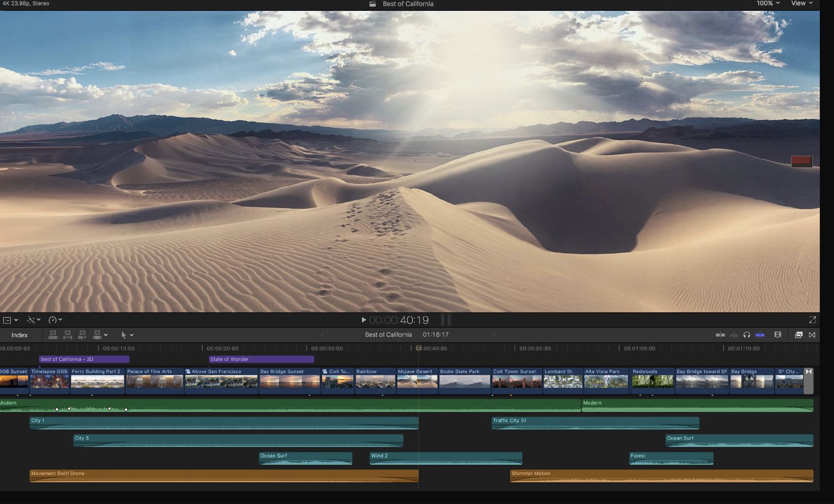This screenshot has height=504, width=834.
Task: Open the 100% zoom level dropdown
Action: [768, 3]
